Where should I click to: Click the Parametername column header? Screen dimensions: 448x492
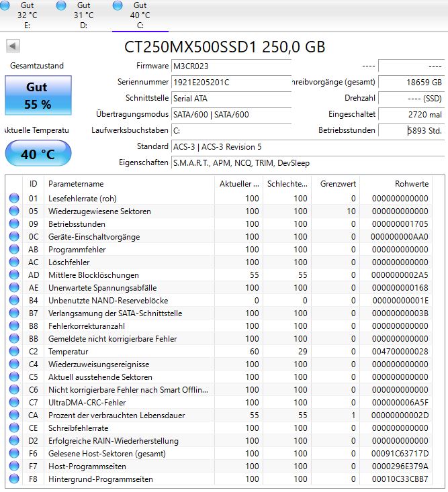(129, 184)
